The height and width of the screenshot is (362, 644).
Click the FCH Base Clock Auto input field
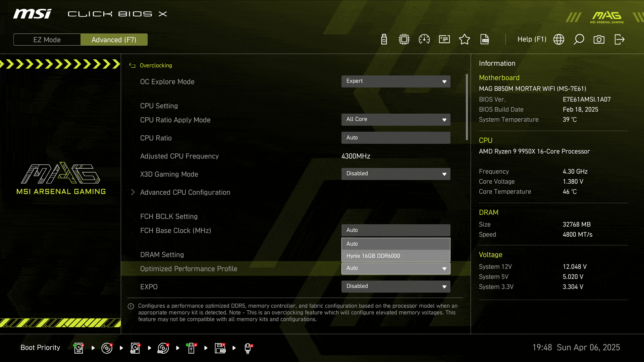(396, 230)
